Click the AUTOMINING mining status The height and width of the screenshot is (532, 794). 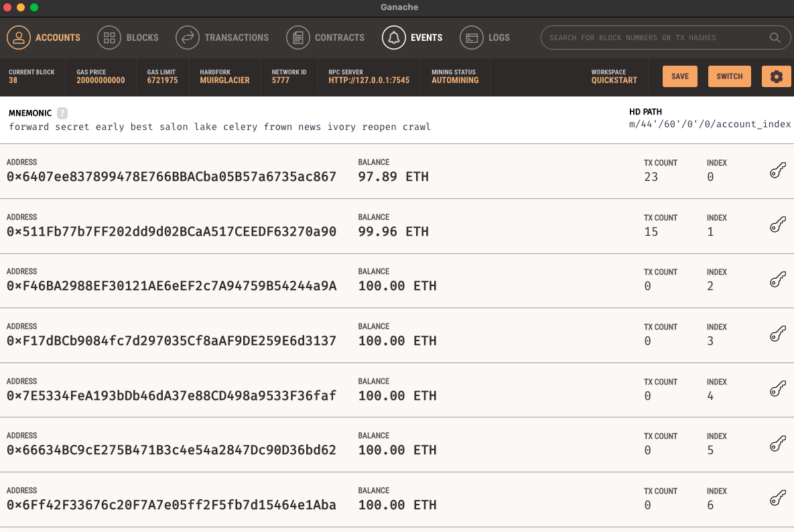[455, 80]
